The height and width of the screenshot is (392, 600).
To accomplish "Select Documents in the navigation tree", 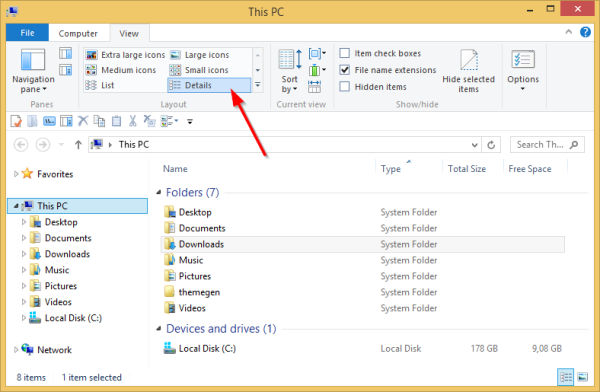I will point(68,238).
